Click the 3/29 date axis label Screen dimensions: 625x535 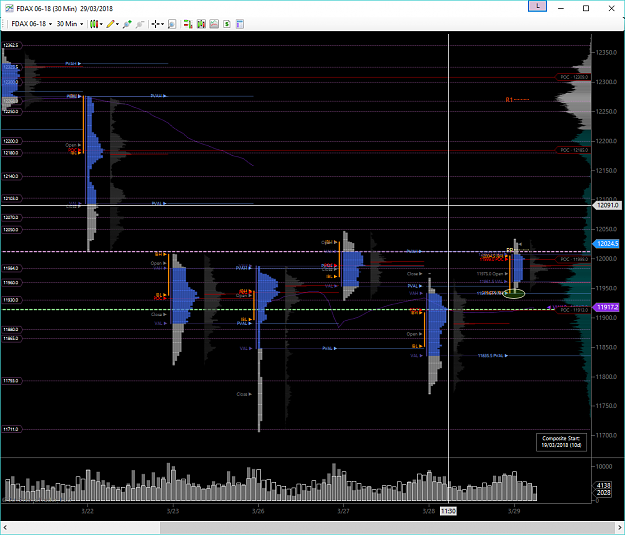point(514,511)
